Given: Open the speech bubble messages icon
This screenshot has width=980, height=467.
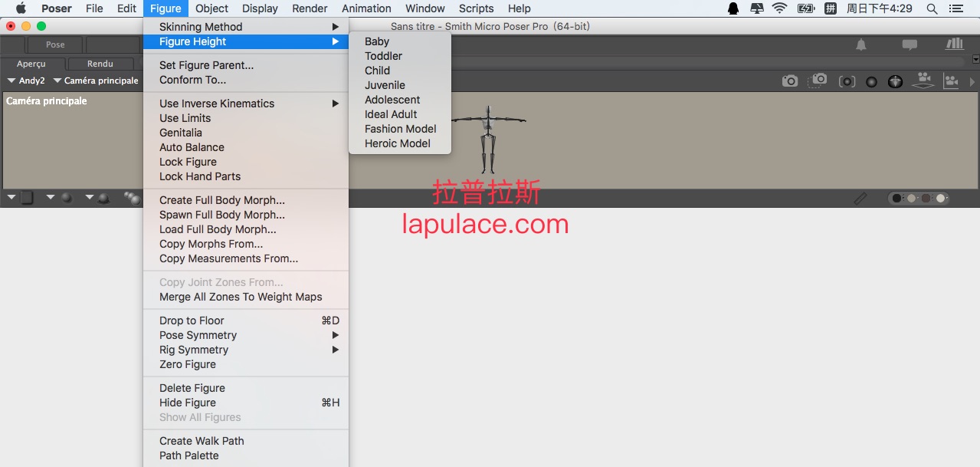Looking at the screenshot, I should coord(910,44).
